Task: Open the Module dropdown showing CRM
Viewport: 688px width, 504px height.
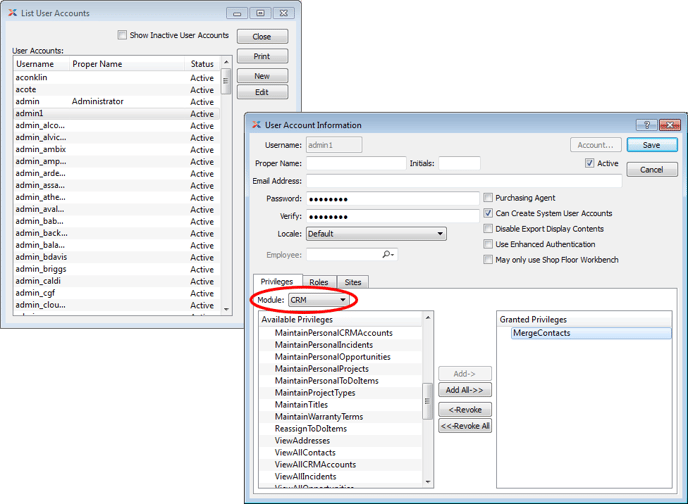Action: tap(318, 300)
